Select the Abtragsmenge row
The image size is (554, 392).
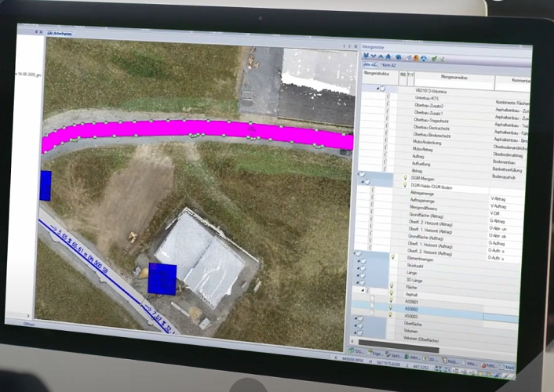coord(440,194)
